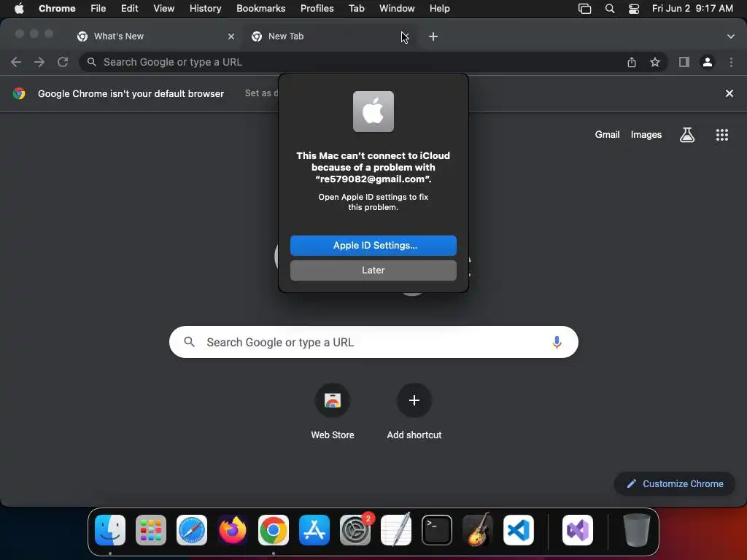The height and width of the screenshot is (560, 747).
Task: Open the Profiles menu
Action: click(317, 8)
